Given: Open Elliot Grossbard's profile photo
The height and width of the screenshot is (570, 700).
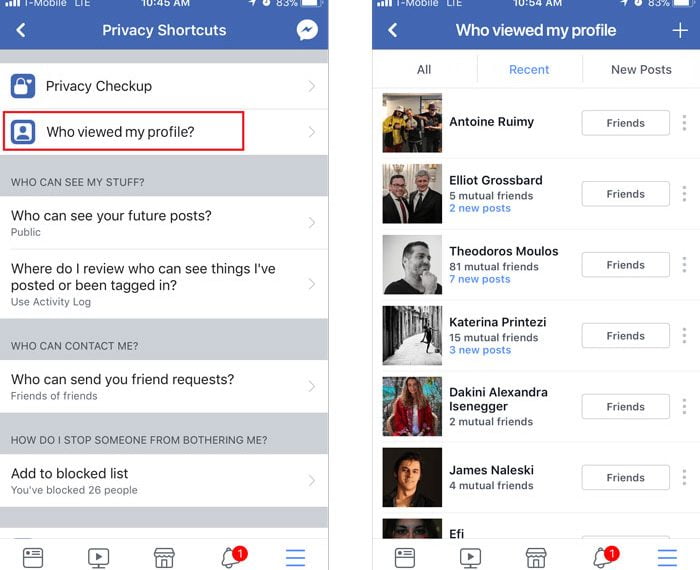Looking at the screenshot, I should point(412,194).
